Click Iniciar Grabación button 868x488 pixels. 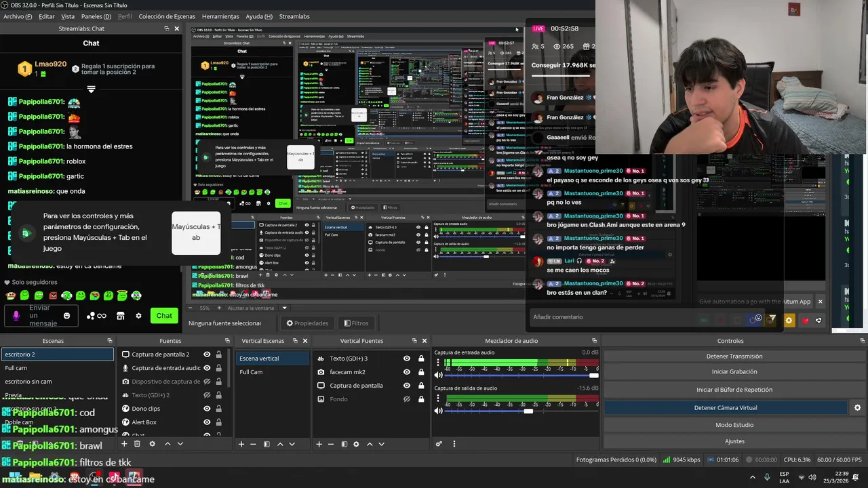(x=734, y=371)
